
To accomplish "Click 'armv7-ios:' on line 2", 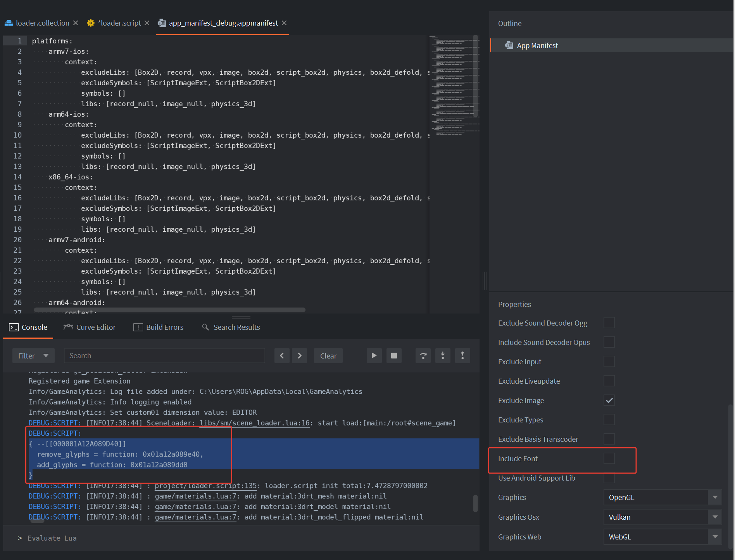I will (x=69, y=51).
